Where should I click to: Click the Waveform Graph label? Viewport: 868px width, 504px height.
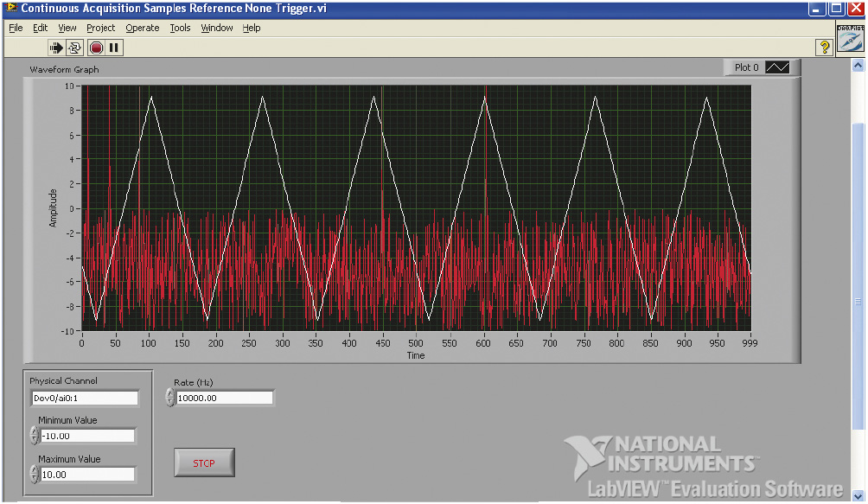click(64, 70)
